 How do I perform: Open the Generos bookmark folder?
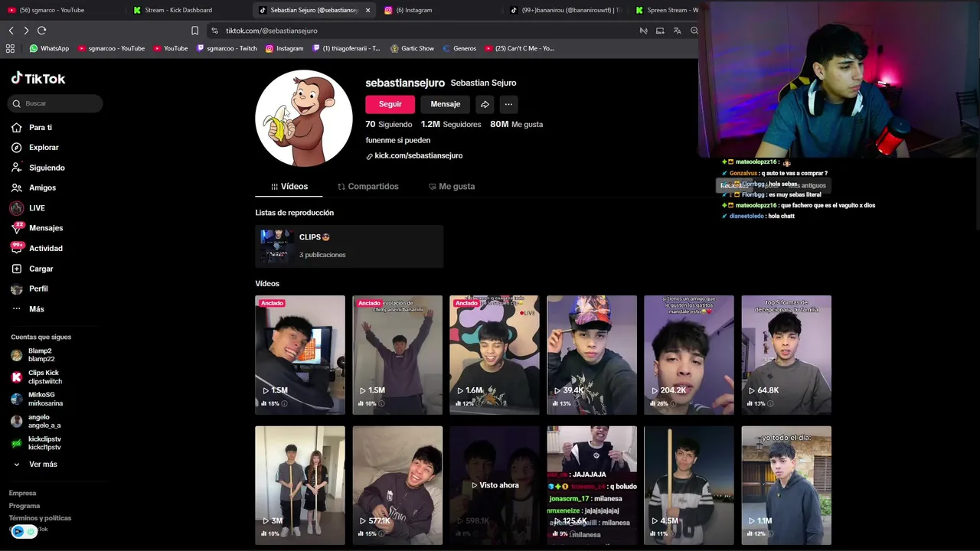[459, 48]
